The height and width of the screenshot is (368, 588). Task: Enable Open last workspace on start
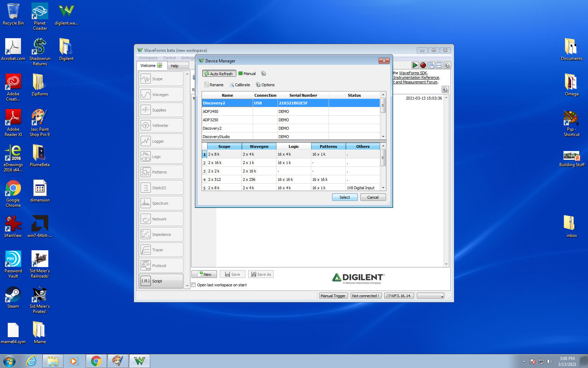(193, 285)
